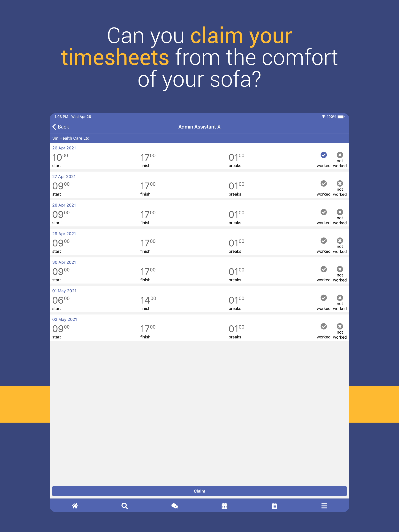Edit the 10:00 start time on 26 Apr
The image size is (399, 532).
point(60,158)
